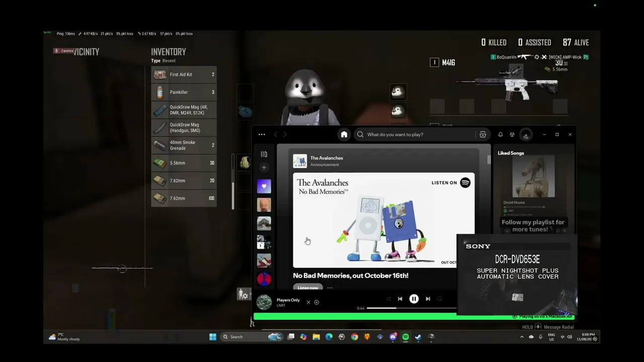Focus the 'What do you want to play?' search field
644x362 pixels.
[414, 134]
